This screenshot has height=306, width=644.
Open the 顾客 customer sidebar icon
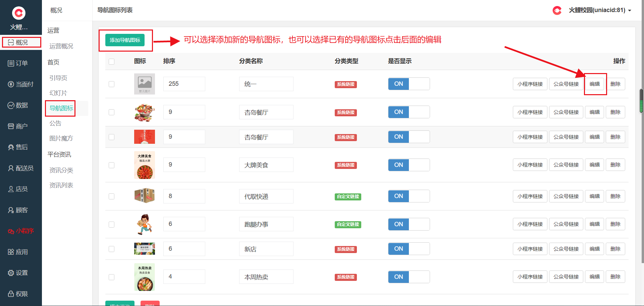click(11, 210)
